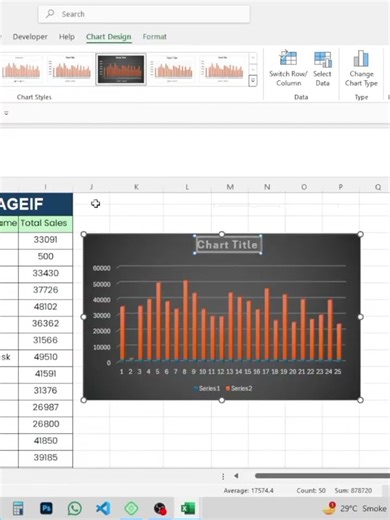Screen dimensions: 390x520
Task: Select the fourth chart style thumbnail
Action: (x=172, y=69)
